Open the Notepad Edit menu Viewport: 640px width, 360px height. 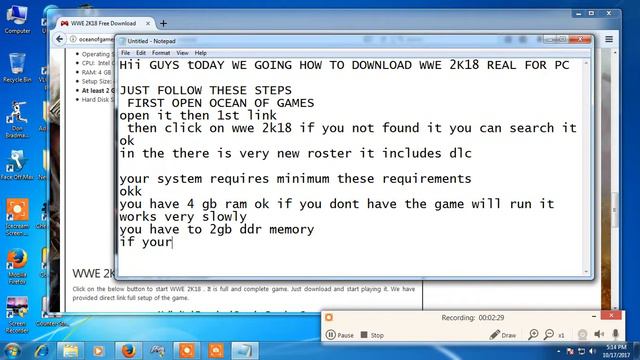coord(141,53)
